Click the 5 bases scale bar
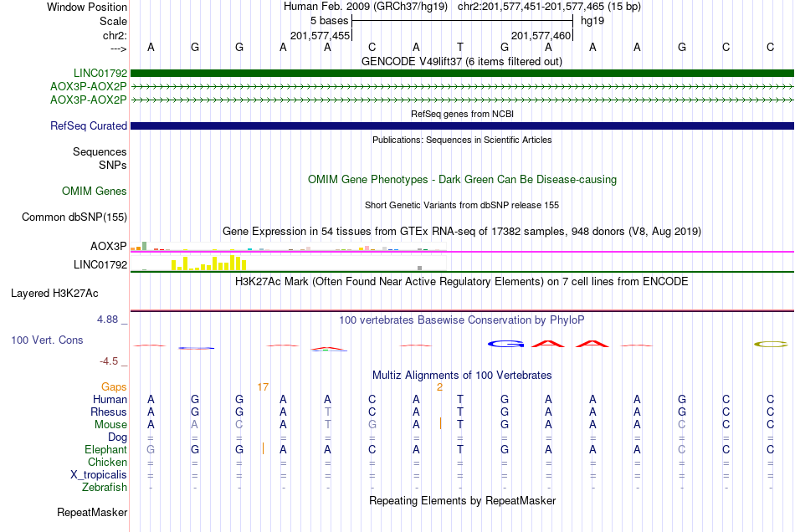Image resolution: width=795 pixels, height=532 pixels. click(462, 21)
